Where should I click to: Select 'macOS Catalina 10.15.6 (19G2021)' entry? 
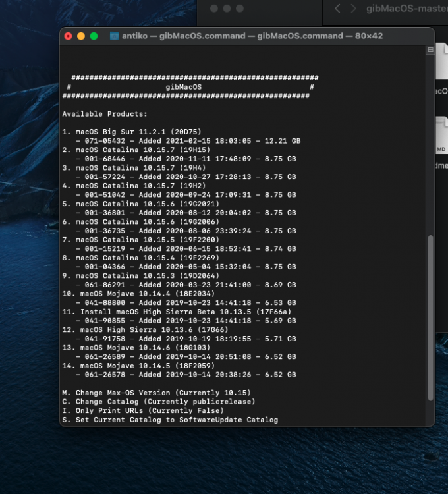tap(140, 204)
